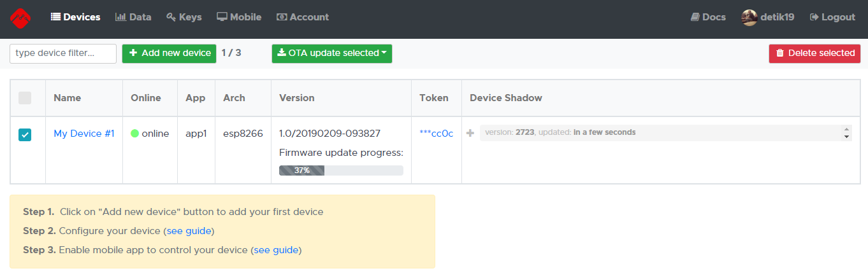Open the Account section in navbar
The width and height of the screenshot is (868, 271).
(x=303, y=17)
